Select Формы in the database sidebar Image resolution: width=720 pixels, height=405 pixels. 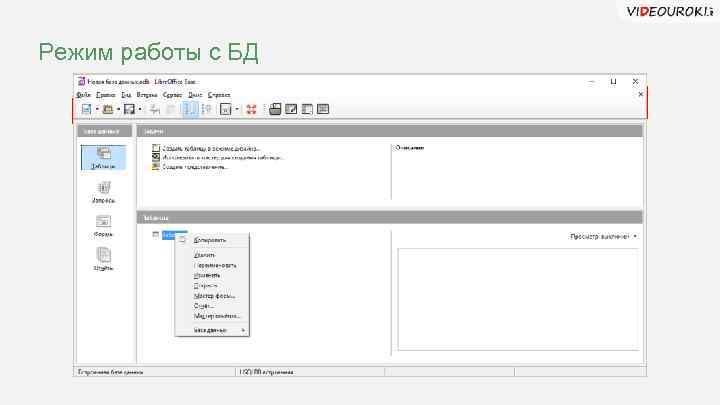click(x=103, y=226)
